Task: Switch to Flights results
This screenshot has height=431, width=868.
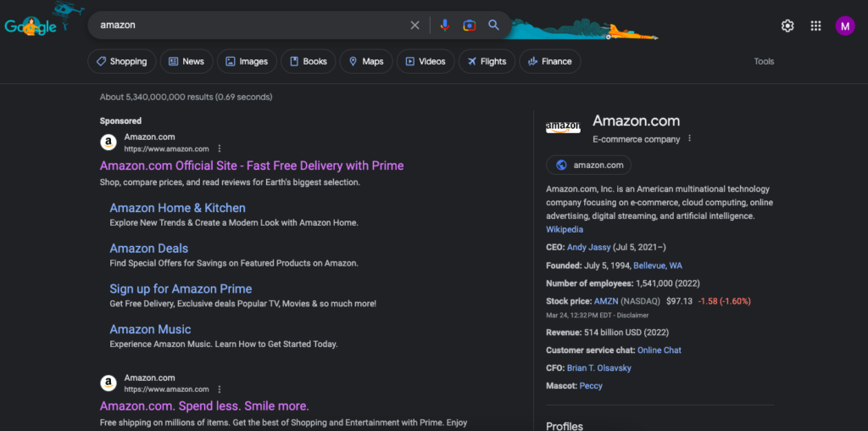Action: [487, 61]
